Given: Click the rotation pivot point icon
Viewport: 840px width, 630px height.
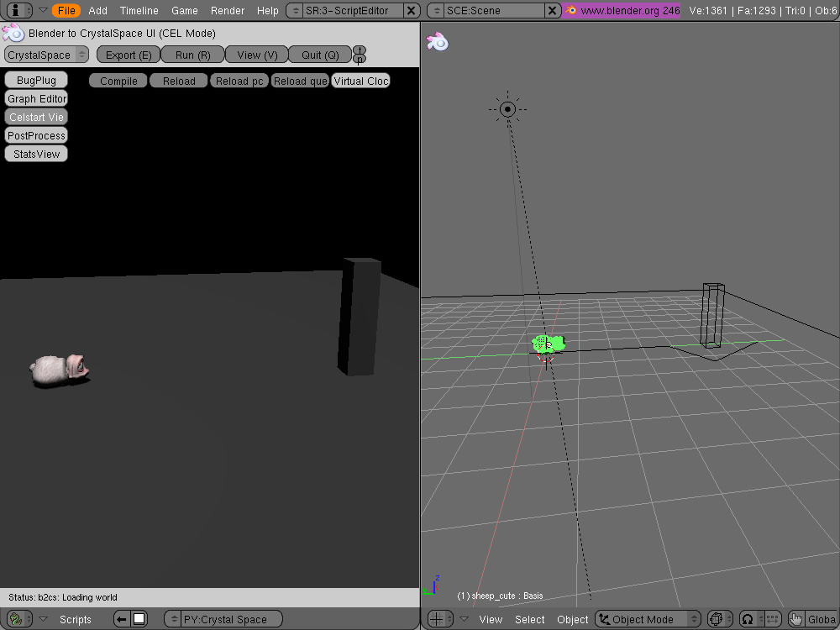Looking at the screenshot, I should click(x=748, y=619).
